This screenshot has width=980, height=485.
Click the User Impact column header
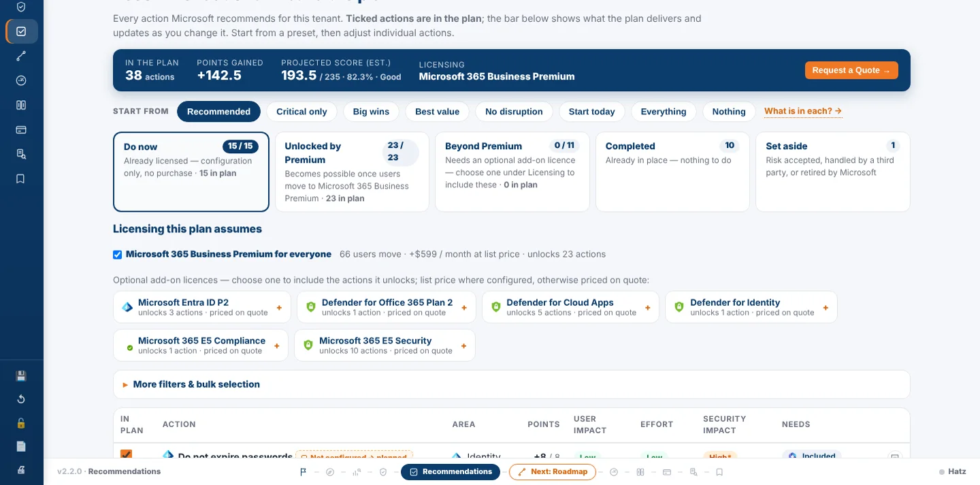tap(590, 424)
